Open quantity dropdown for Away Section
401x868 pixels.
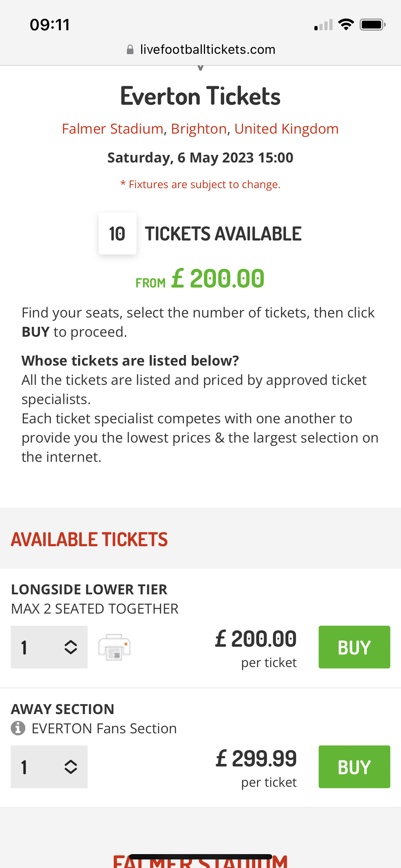tap(49, 767)
